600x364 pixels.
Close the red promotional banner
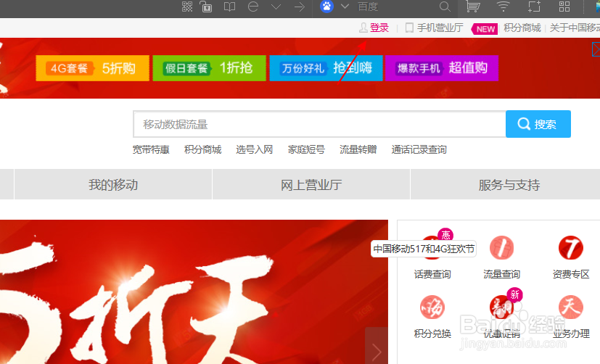[x=596, y=49]
